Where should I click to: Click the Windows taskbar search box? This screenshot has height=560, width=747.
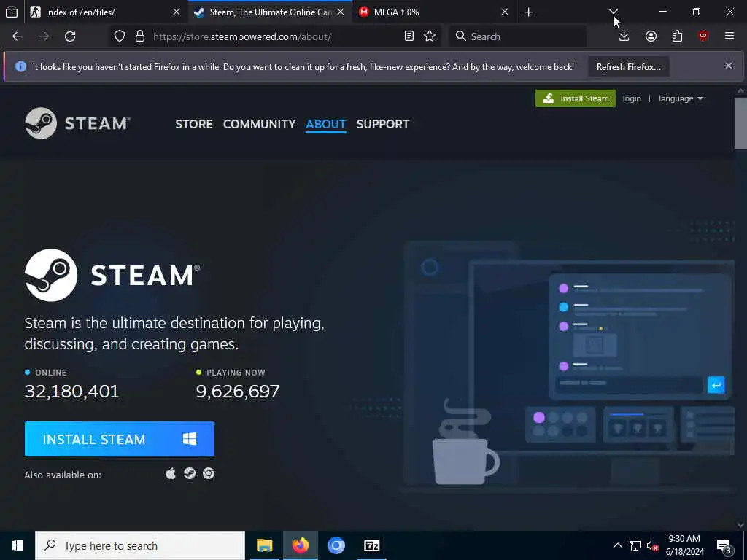point(140,545)
